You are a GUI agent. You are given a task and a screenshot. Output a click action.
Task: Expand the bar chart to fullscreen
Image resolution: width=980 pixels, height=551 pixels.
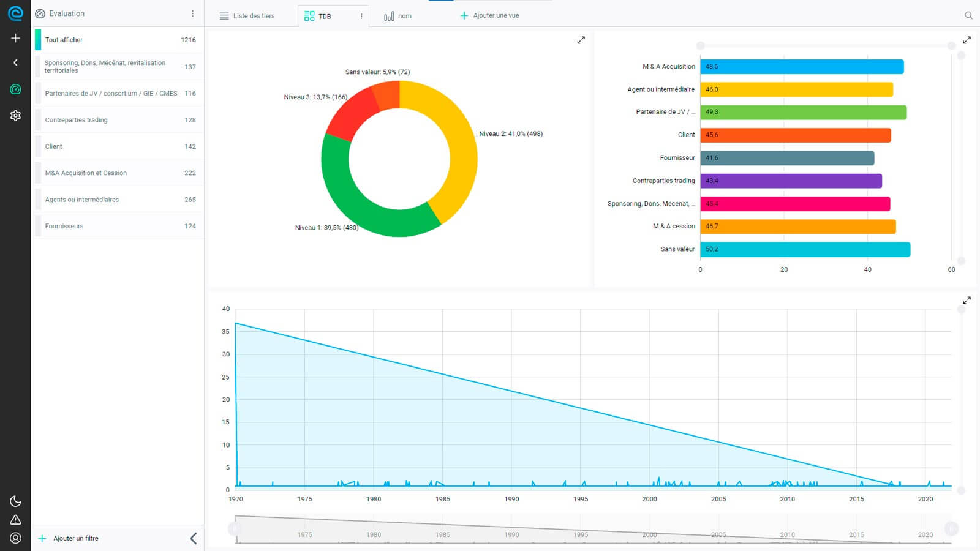pyautogui.click(x=967, y=40)
